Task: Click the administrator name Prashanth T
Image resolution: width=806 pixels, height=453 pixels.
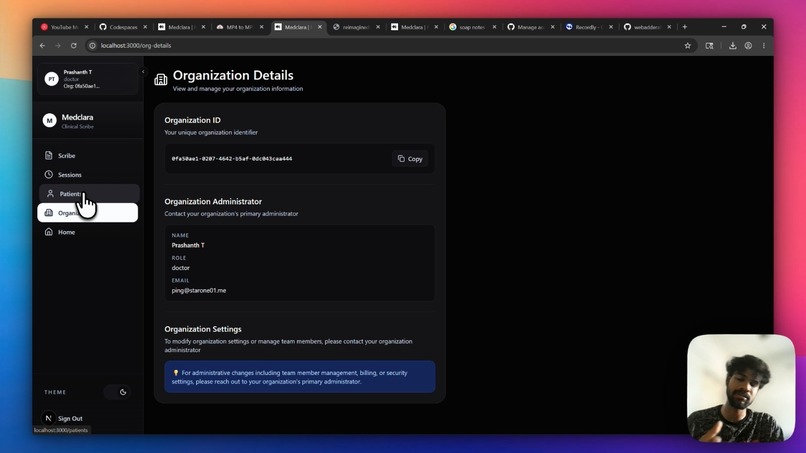Action: pyautogui.click(x=188, y=245)
